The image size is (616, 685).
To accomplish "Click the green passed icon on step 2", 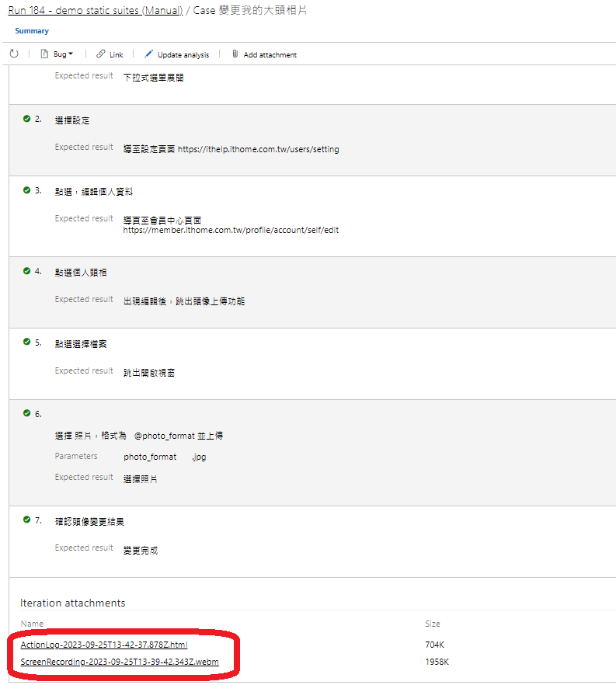I will pos(26,119).
